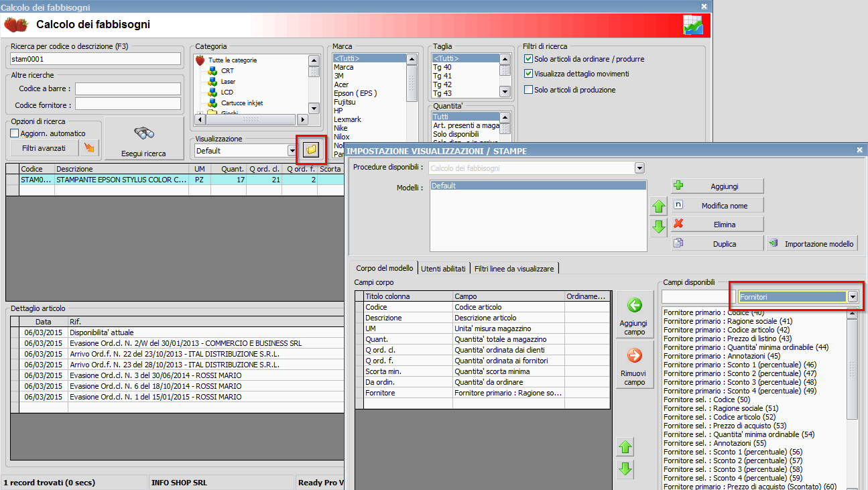868x490 pixels.
Task: Select Art. presenti a magazzino quantity option
Action: [x=466, y=125]
